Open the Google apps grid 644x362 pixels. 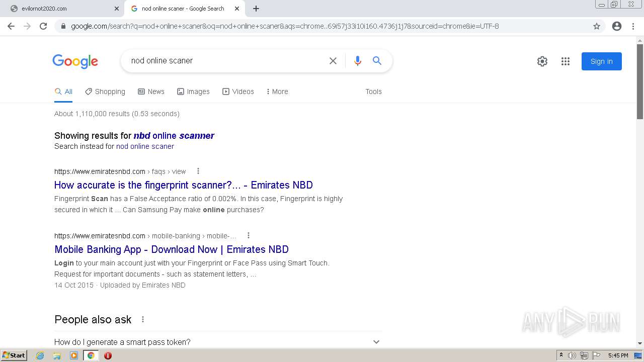[x=566, y=61]
